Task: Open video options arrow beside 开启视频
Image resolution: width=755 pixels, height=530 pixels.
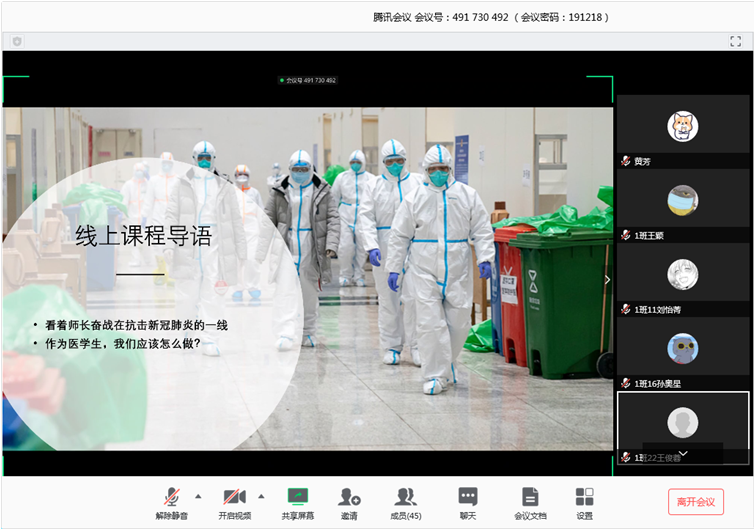Action: click(261, 496)
